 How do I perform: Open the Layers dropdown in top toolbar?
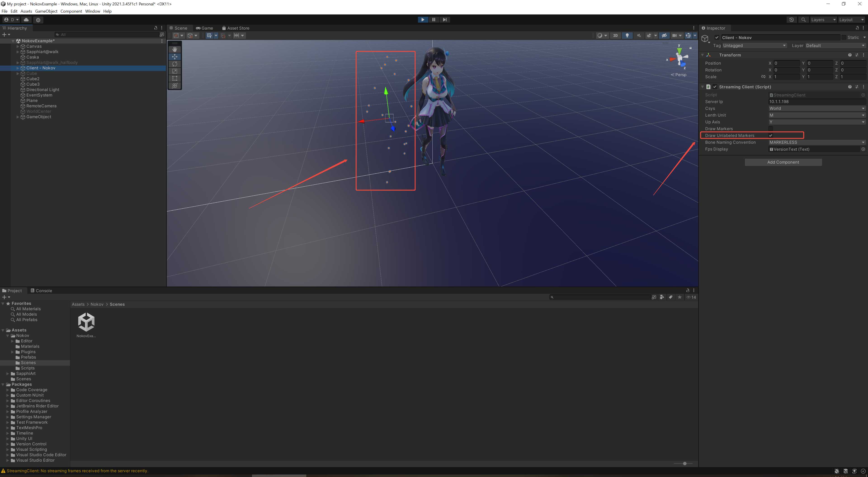(823, 19)
